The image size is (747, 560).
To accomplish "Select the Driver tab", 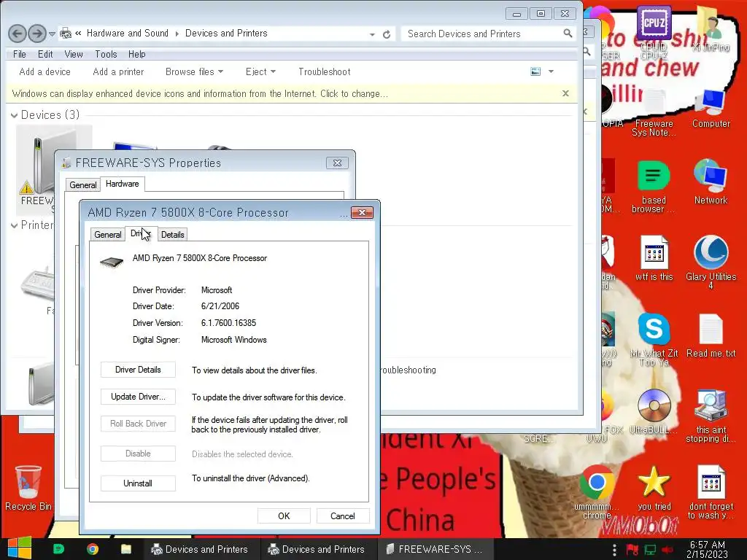I will [x=141, y=233].
